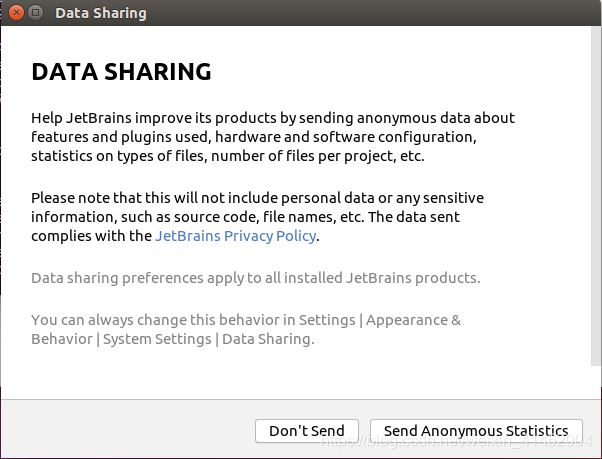Minimize the Data Sharing window
This screenshot has height=459, width=602.
[x=36, y=13]
